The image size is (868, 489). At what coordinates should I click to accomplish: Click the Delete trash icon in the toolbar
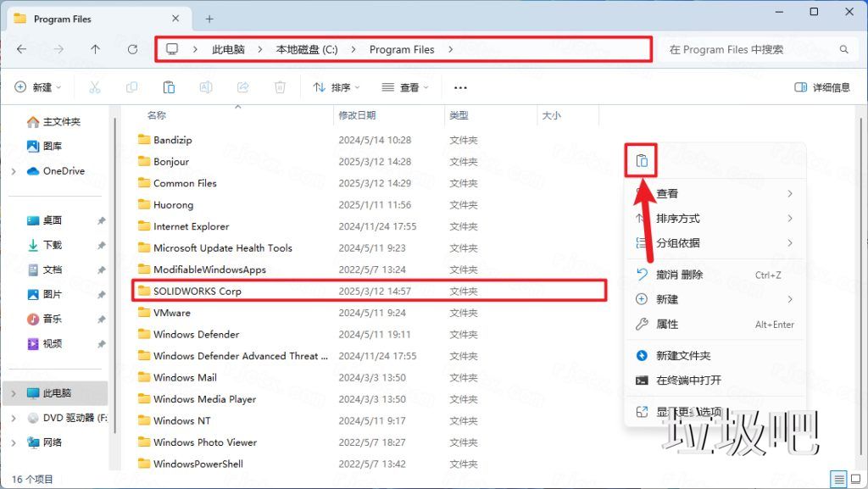click(280, 87)
